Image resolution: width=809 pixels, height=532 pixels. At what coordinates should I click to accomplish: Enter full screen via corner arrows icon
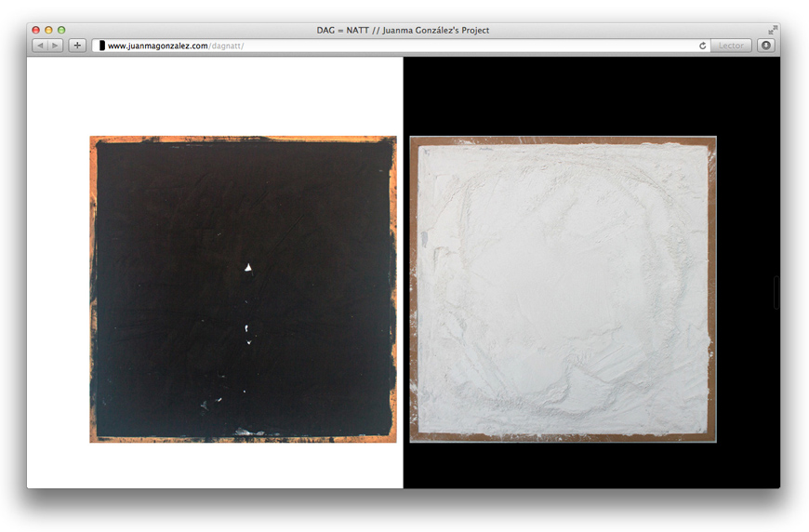click(772, 31)
